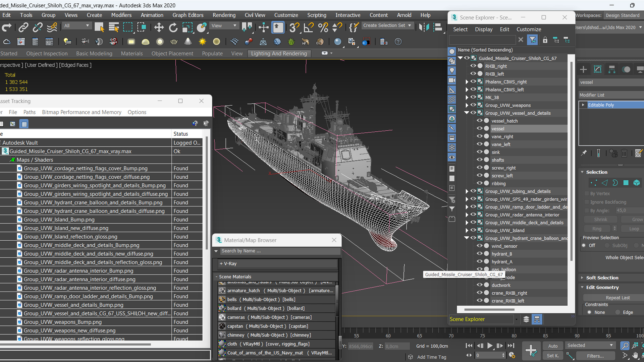644x362 pixels.
Task: Expand the V-Ray group in Material Browser
Action: pos(228,264)
